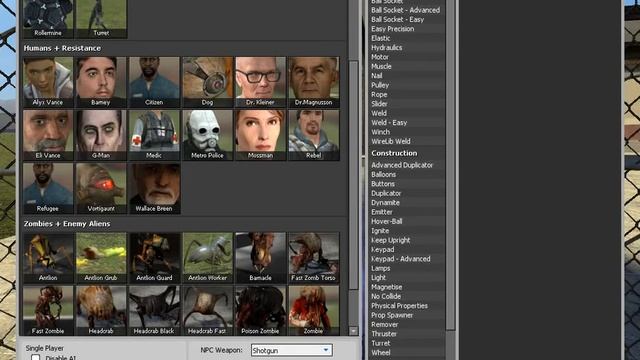The width and height of the screenshot is (640, 360).
Task: Collapse the Construction tool category
Action: pos(394,153)
